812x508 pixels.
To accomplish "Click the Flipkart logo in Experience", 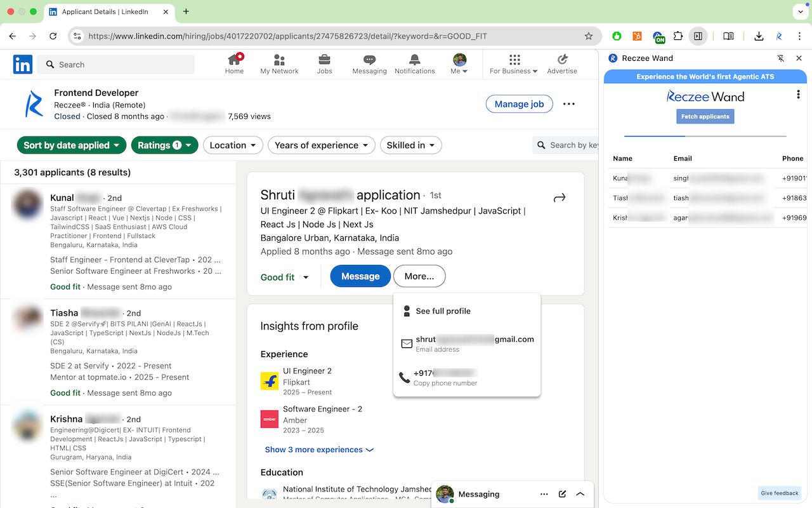I will click(x=270, y=381).
